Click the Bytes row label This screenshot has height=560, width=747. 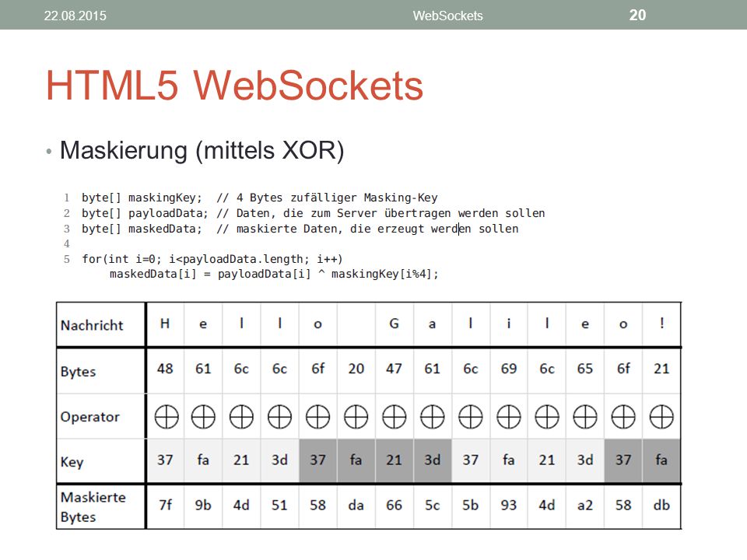[x=78, y=372]
